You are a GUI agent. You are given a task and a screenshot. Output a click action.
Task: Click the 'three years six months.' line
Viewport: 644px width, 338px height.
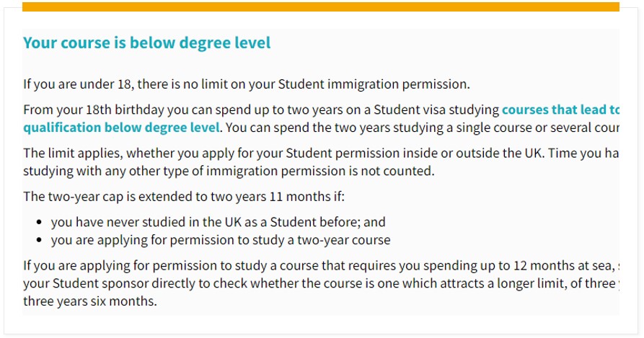[90, 301]
